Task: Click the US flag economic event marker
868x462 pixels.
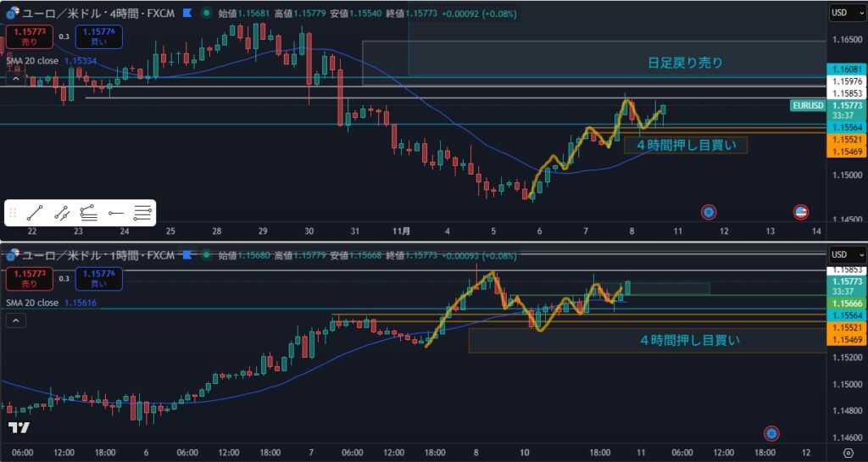Action: 799,211
